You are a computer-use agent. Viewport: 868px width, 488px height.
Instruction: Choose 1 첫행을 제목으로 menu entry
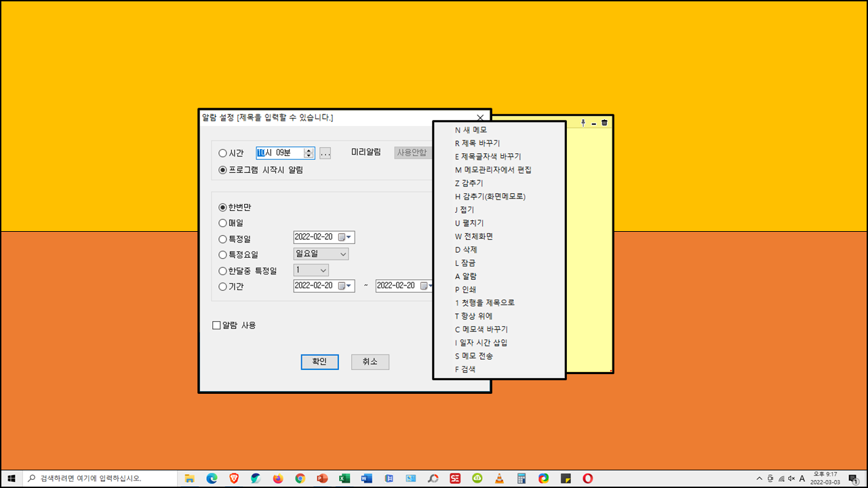[x=499, y=303]
